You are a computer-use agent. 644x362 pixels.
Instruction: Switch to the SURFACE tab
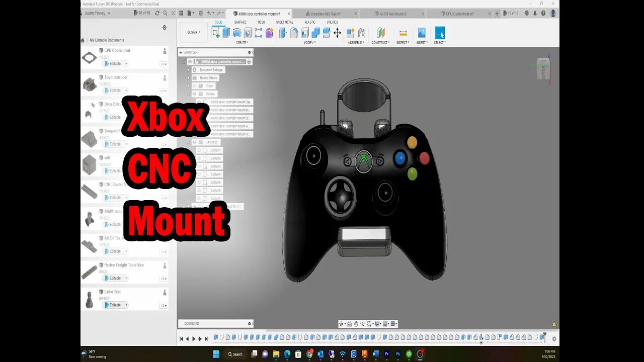[240, 22]
